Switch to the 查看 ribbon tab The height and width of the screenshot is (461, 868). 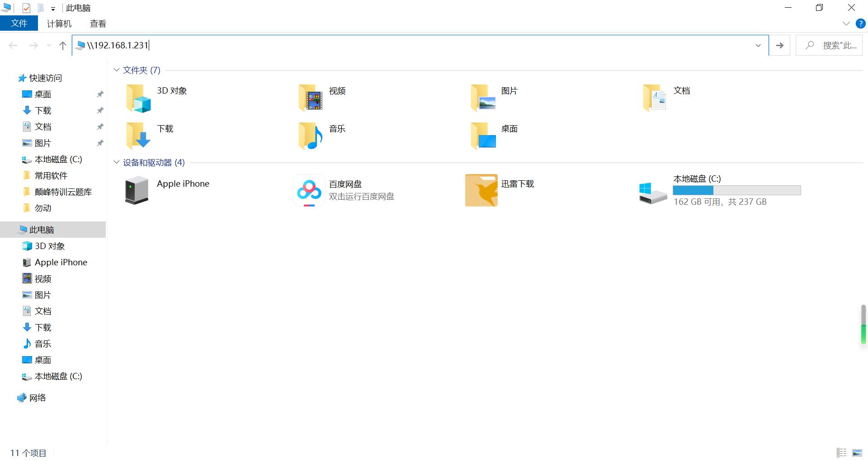98,23
